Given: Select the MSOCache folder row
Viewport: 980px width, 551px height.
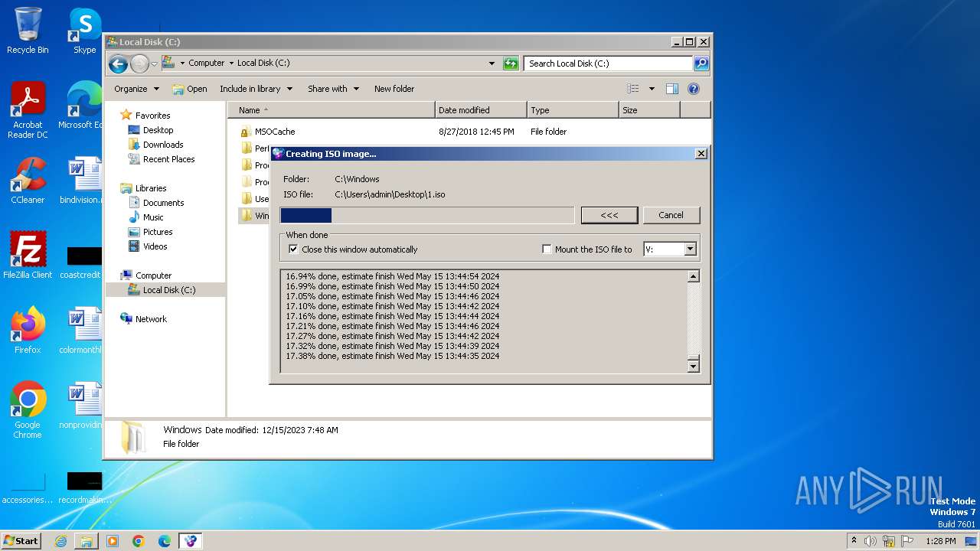Looking at the screenshot, I should pyautogui.click(x=469, y=132).
